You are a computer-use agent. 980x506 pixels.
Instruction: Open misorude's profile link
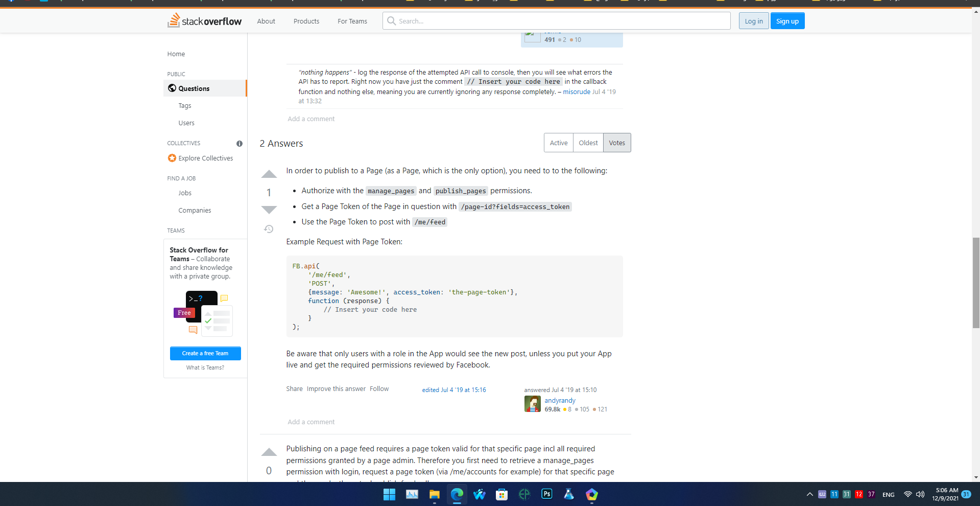tap(577, 92)
